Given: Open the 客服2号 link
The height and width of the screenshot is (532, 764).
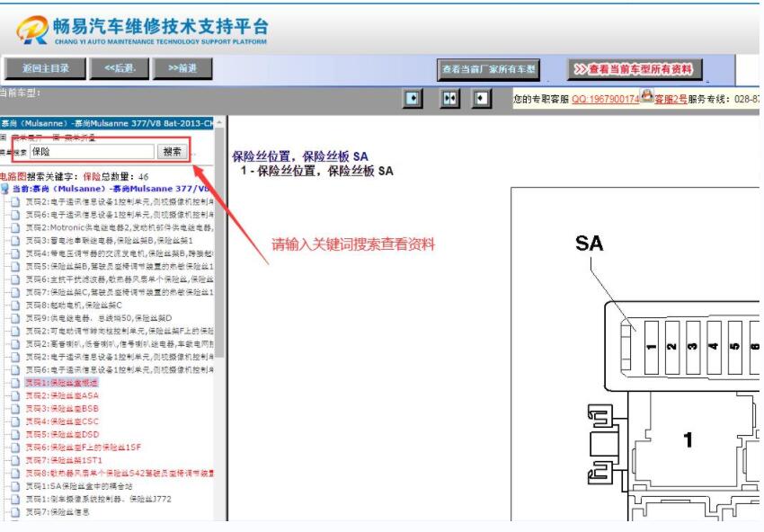Looking at the screenshot, I should pos(671,100).
